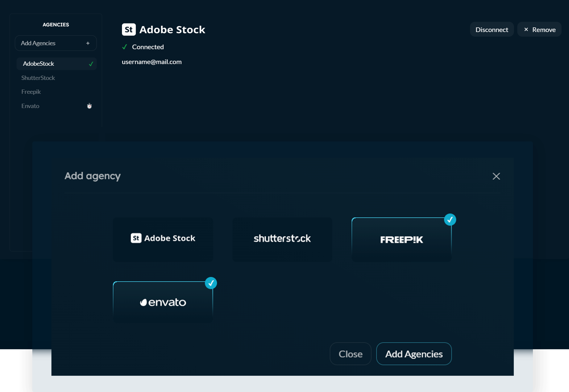Click the blue checkmark badge on envato
The width and height of the screenshot is (569, 392).
[211, 283]
